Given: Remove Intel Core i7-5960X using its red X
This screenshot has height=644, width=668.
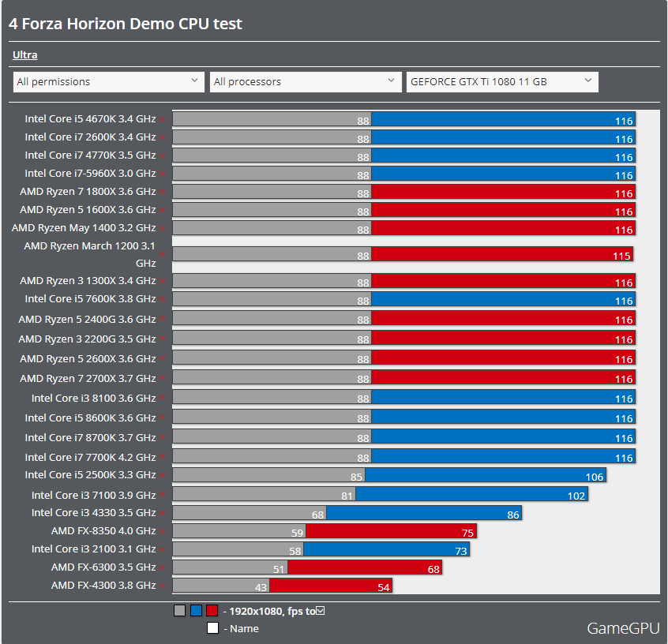Looking at the screenshot, I should point(163,174).
